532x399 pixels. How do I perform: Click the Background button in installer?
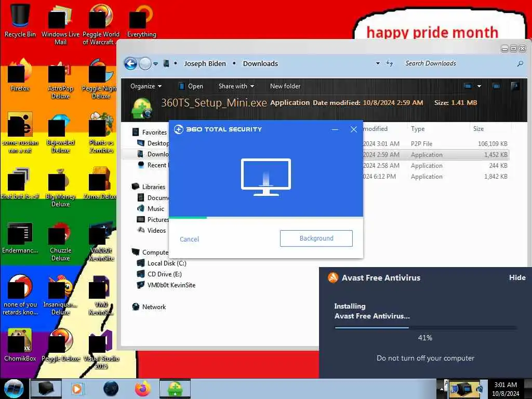(316, 238)
